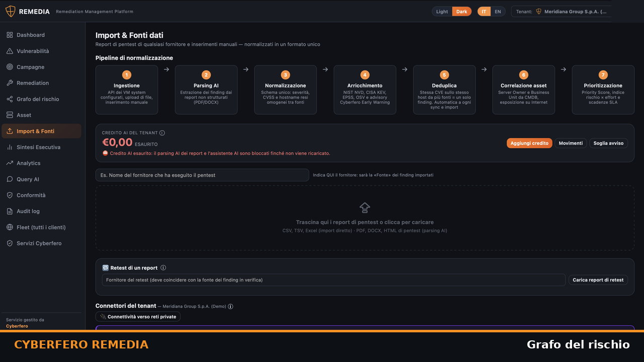
Task: Click the Remedia shield logo
Action: point(11,11)
